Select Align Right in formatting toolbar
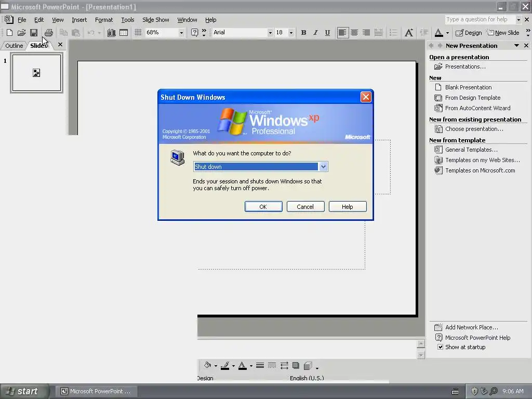Screen dimensions: 532x399 coord(366,33)
